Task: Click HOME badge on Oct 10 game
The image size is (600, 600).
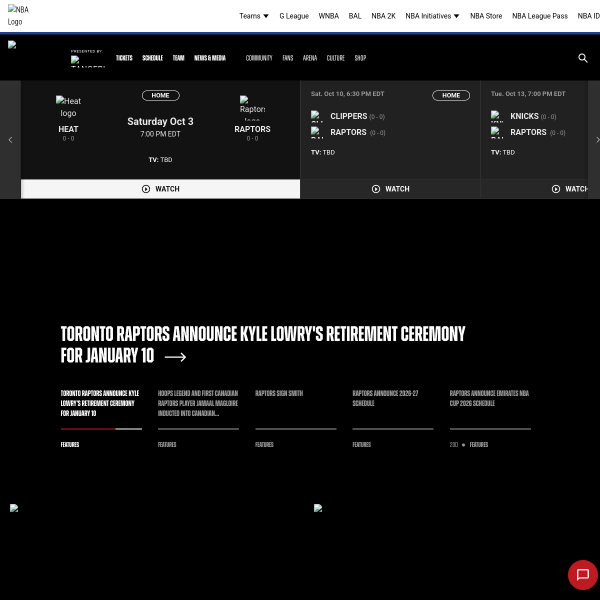Action: [451, 96]
